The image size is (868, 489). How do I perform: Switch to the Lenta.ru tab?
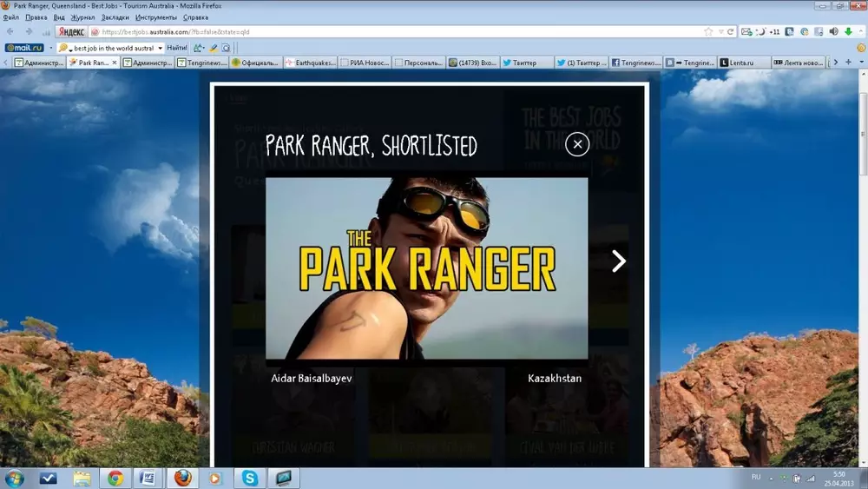(x=745, y=63)
